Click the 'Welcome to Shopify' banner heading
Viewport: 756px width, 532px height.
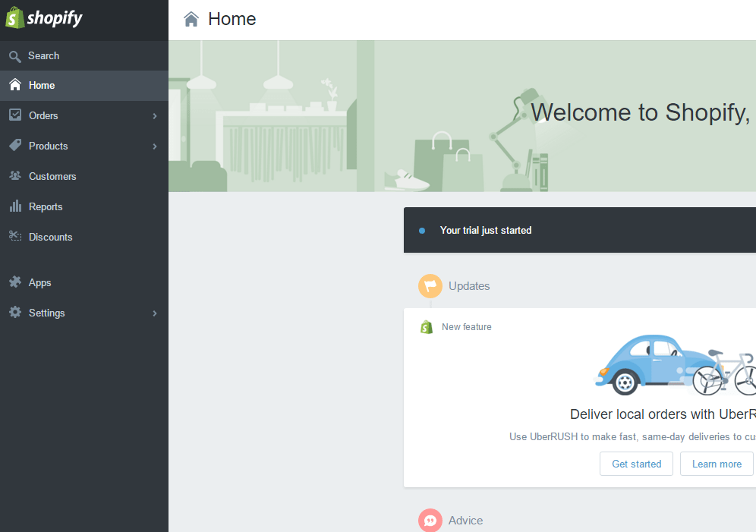click(641, 113)
